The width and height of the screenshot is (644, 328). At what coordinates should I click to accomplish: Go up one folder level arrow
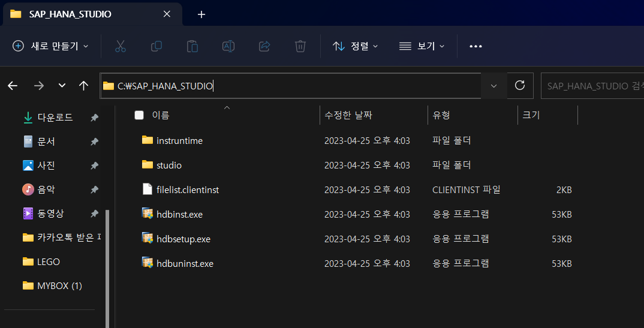84,85
